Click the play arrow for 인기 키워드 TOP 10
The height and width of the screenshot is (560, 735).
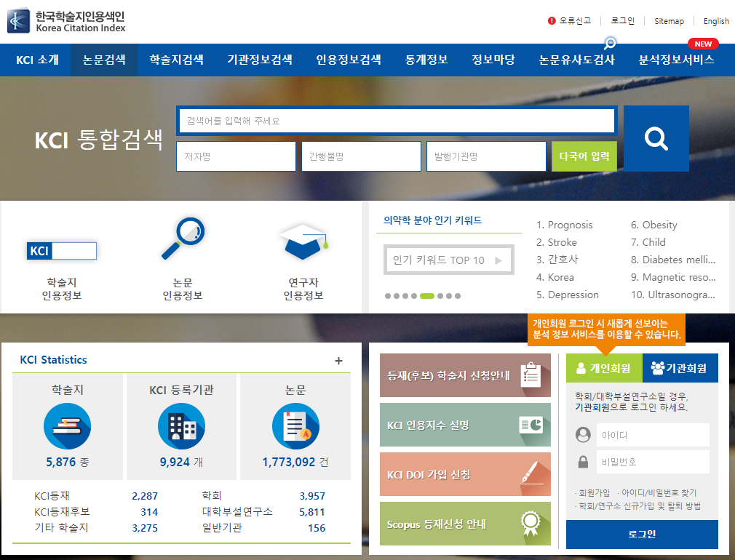coord(498,260)
